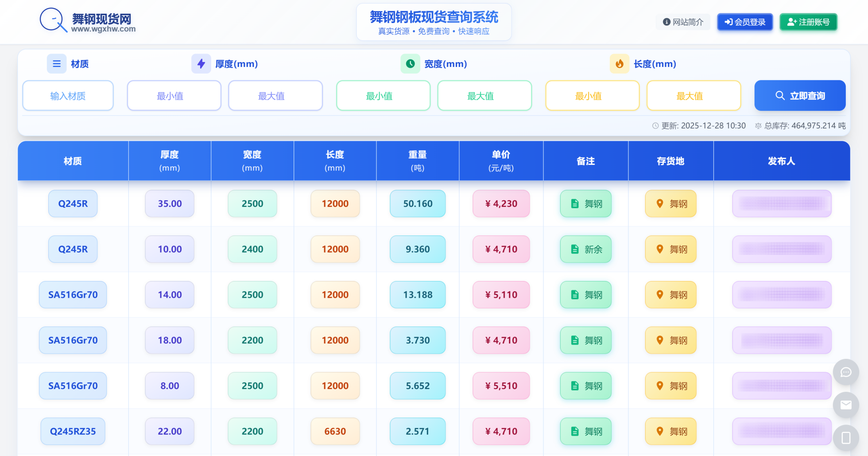Viewport: 868px width, 456px height.
Task: Click the floating envelope mail icon
Action: click(x=846, y=405)
